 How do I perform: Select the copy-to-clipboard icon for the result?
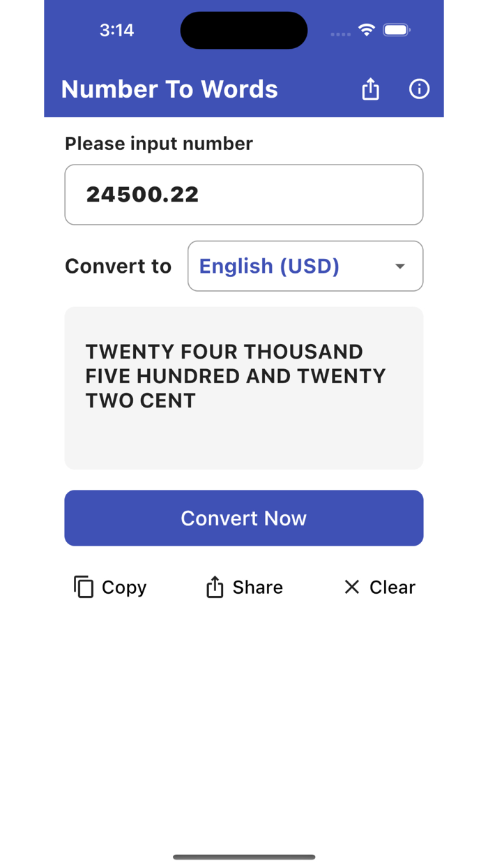coord(84,587)
